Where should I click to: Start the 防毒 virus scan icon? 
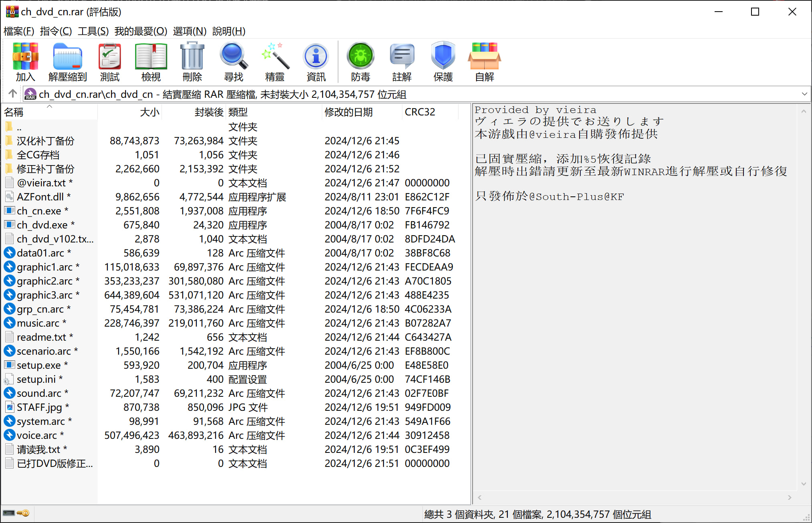[x=360, y=62]
